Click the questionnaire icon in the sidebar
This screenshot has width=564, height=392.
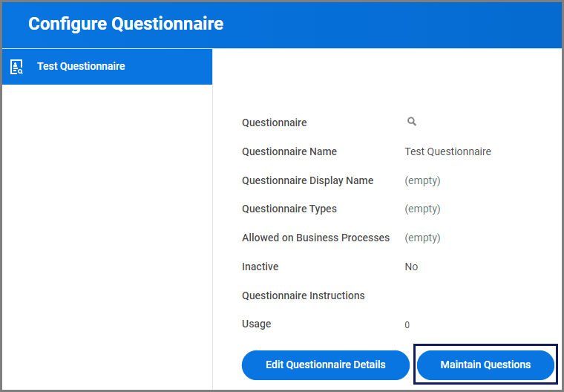click(x=16, y=67)
